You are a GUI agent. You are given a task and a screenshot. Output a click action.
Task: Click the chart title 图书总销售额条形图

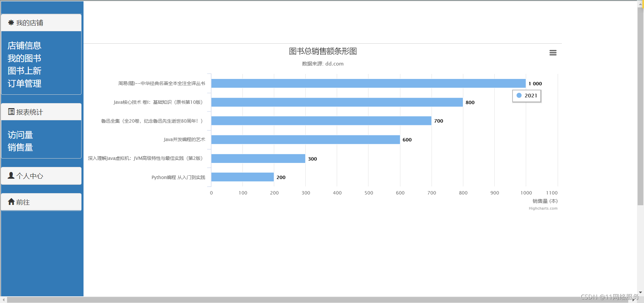pos(323,51)
